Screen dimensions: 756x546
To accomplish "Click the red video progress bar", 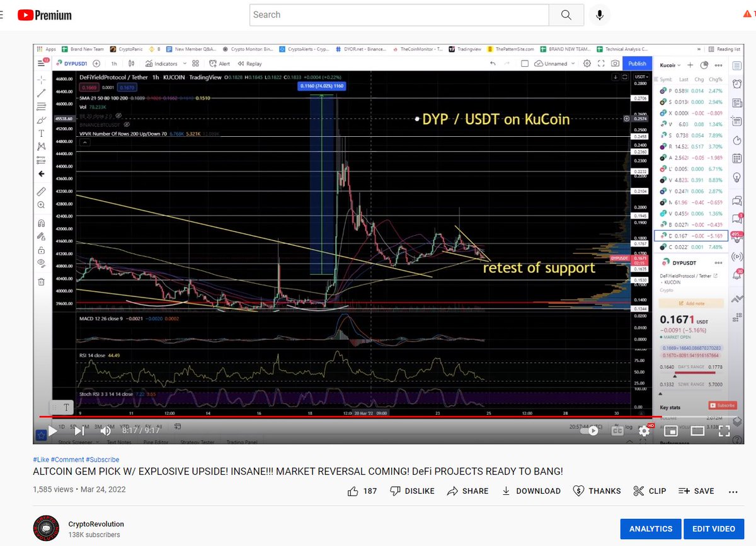I will [x=350, y=417].
